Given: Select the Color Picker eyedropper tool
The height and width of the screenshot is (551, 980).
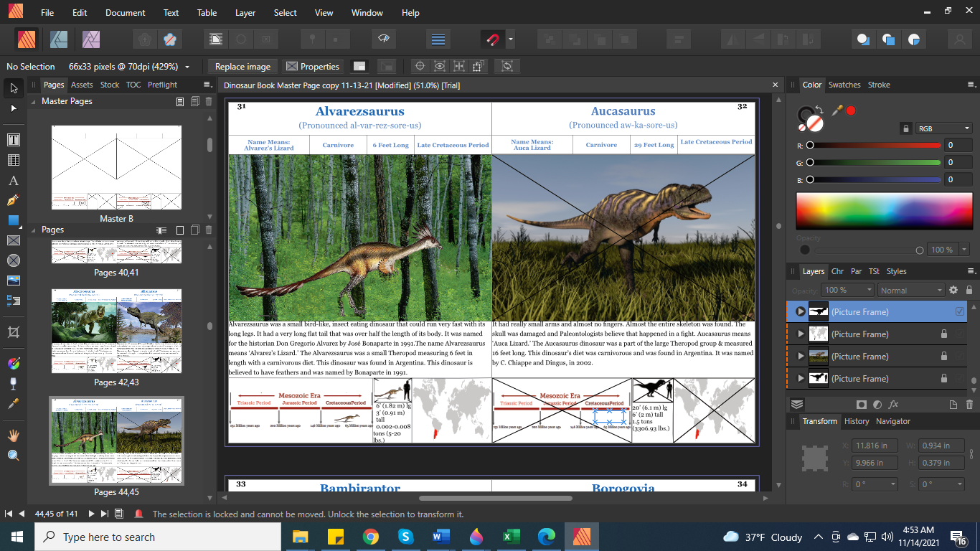Looking at the screenshot, I should (x=13, y=403).
